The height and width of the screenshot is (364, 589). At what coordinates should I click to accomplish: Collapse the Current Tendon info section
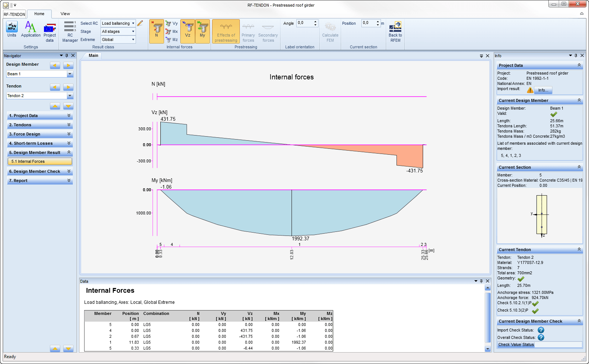tap(579, 250)
